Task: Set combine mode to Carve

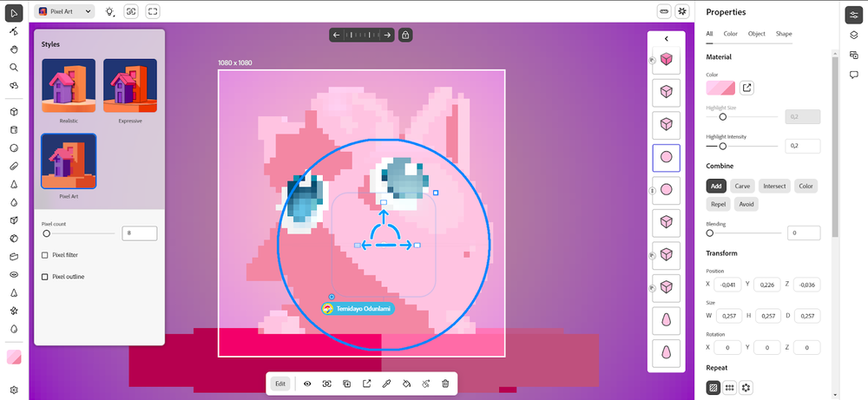Action: tap(742, 186)
